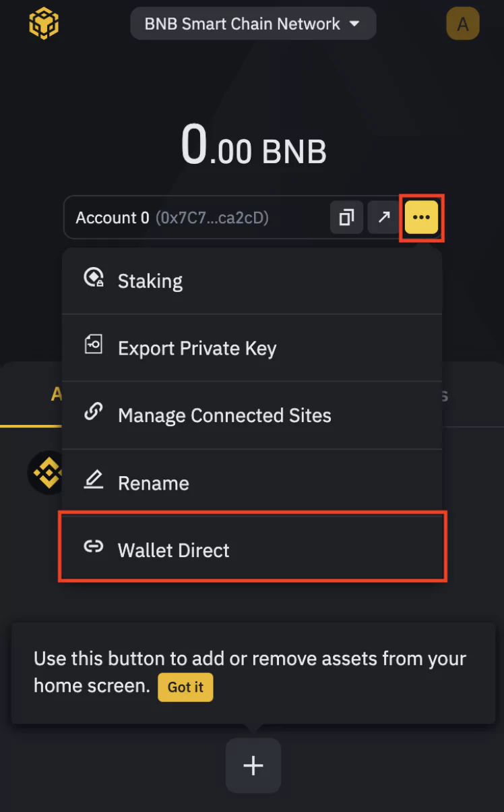Click the Binance Wallet cube logo
Viewport: 504px width, 812px height.
point(44,24)
